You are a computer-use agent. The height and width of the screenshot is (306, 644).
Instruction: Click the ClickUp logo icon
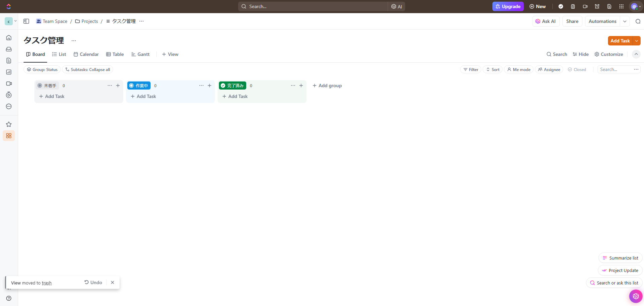point(9,6)
